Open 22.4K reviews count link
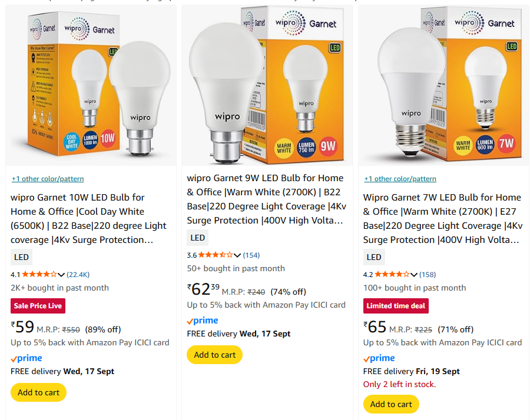Viewport: 530px width, 420px height. click(78, 275)
